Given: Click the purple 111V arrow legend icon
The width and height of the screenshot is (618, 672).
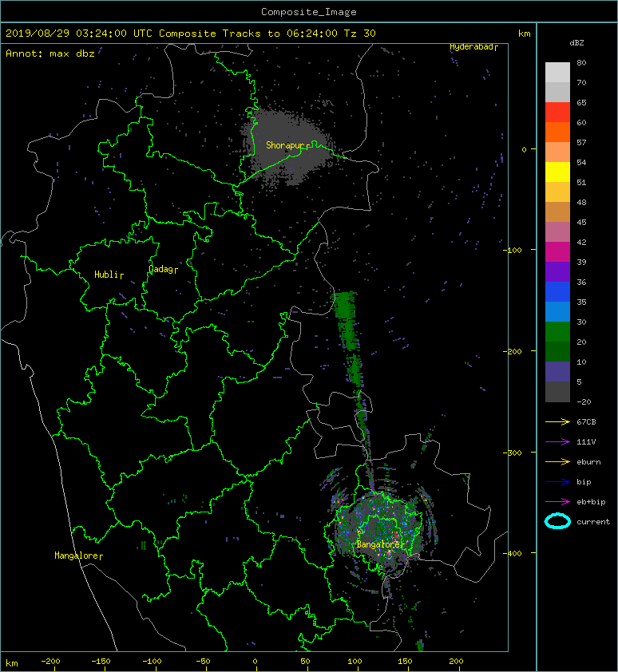Looking at the screenshot, I should click(x=557, y=442).
